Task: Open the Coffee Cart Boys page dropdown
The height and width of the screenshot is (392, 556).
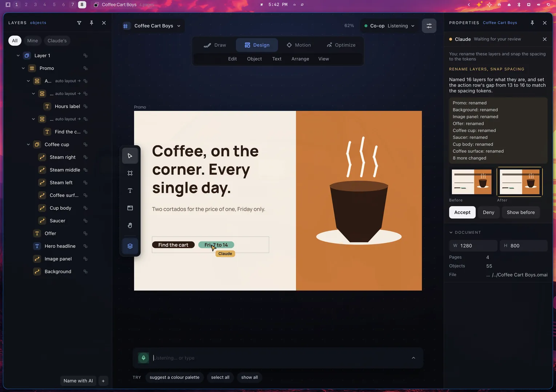Action: click(152, 26)
